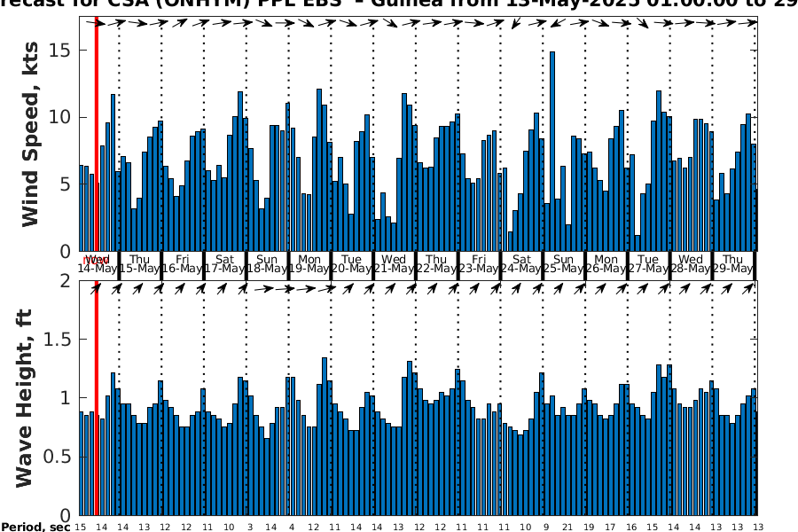Click the 1 tick on the wave height axis
This screenshot has height=532, width=798.
click(65, 398)
